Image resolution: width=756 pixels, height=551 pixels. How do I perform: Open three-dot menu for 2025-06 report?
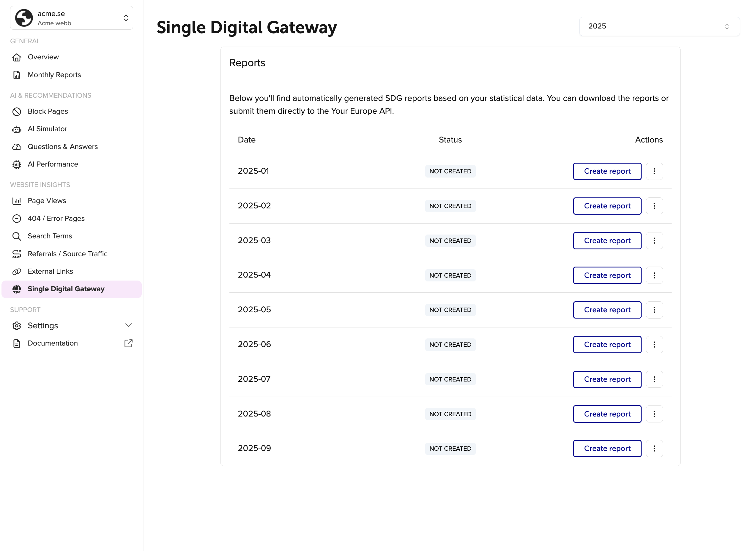point(654,345)
